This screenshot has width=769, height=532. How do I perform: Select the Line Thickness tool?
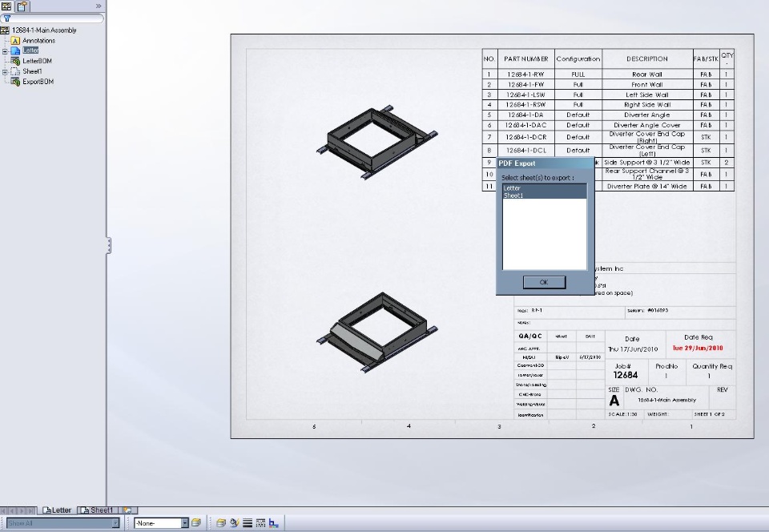click(248, 523)
